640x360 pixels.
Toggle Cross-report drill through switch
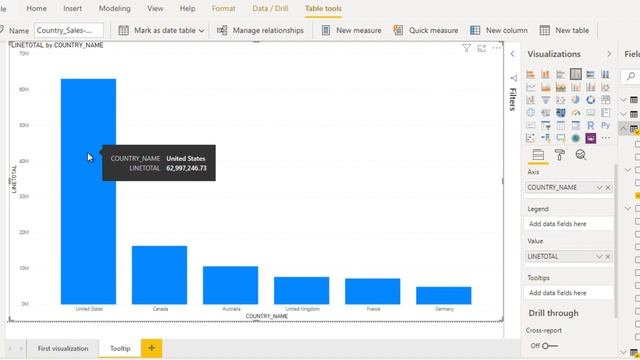coord(550,346)
